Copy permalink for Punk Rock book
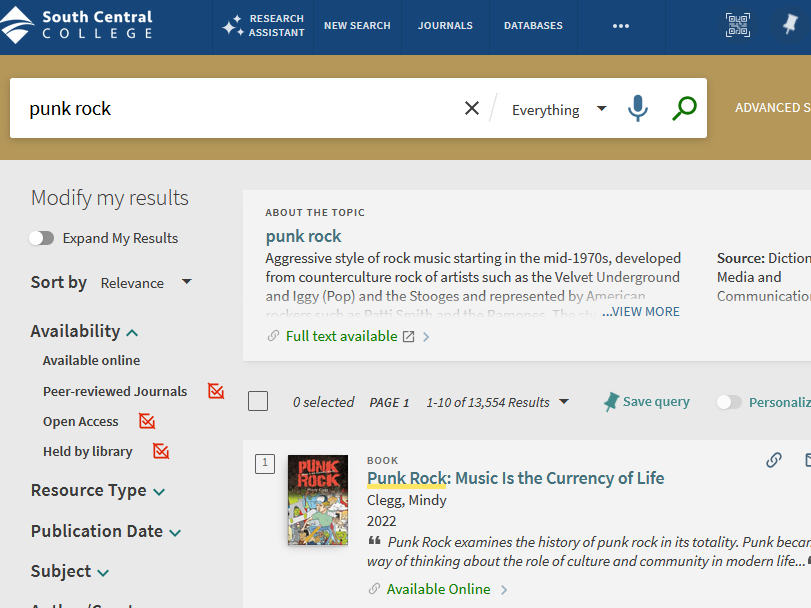 [774, 460]
